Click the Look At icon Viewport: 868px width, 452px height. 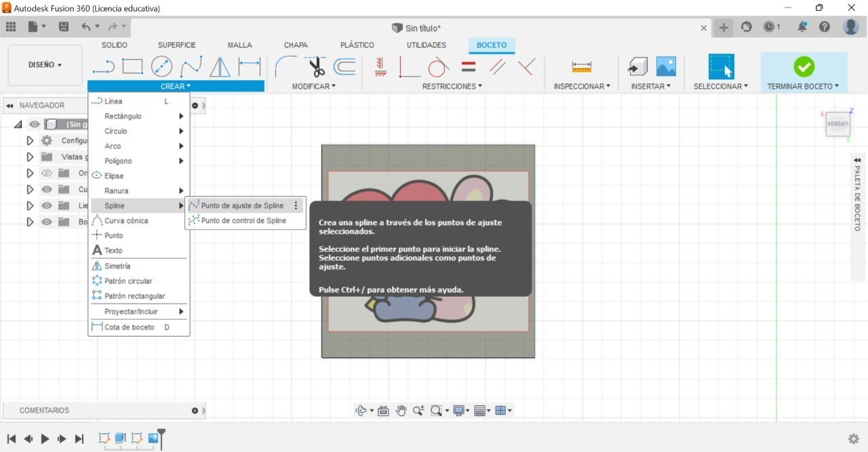click(x=383, y=411)
